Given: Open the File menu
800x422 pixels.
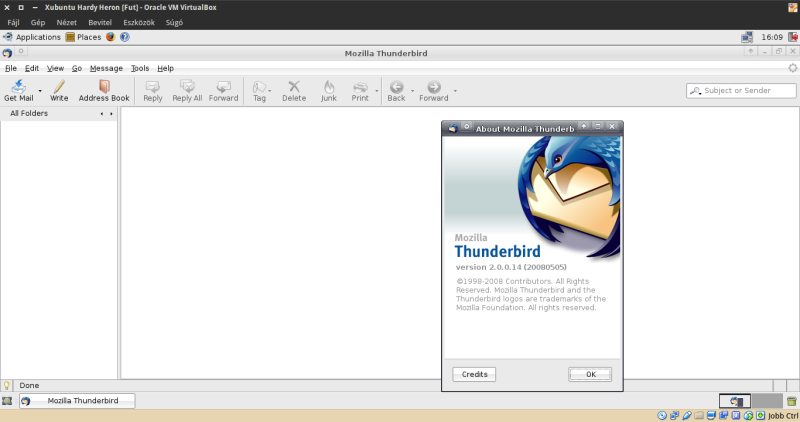Looking at the screenshot, I should [x=11, y=68].
